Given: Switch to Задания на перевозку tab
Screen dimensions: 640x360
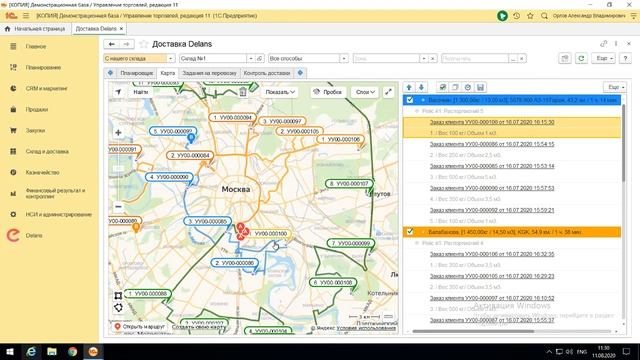Looking at the screenshot, I should (x=209, y=73).
